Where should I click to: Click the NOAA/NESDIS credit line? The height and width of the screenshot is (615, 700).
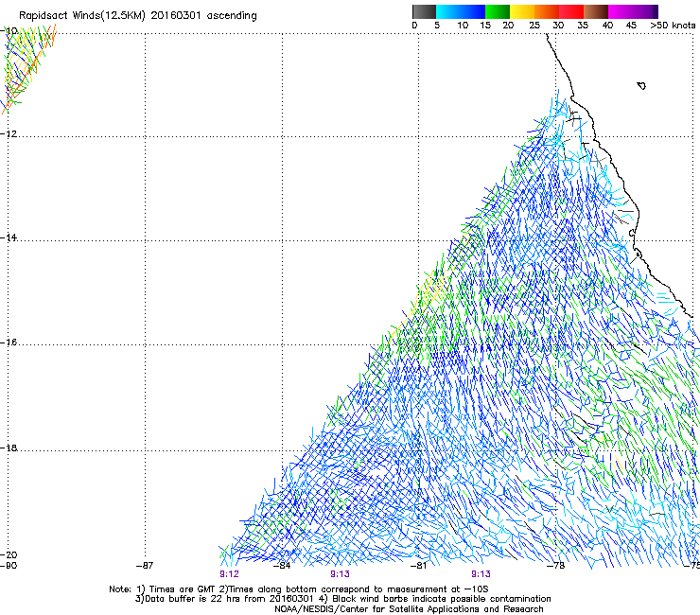pyautogui.click(x=409, y=609)
